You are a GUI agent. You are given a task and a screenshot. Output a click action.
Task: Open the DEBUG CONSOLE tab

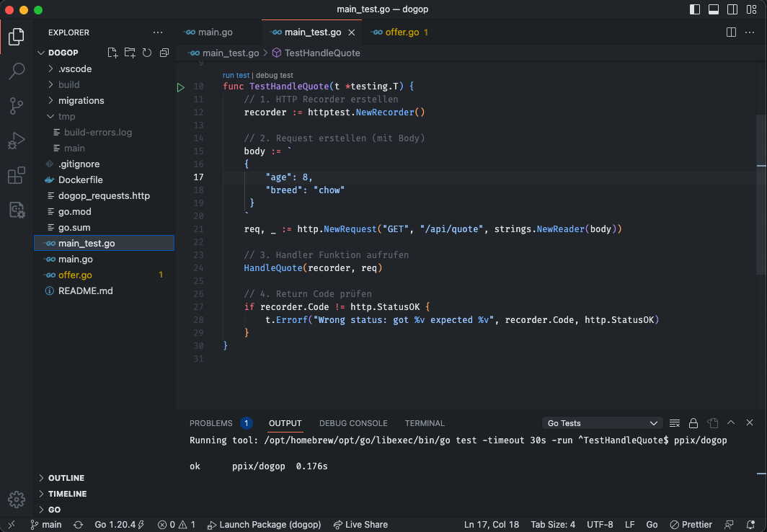click(353, 423)
